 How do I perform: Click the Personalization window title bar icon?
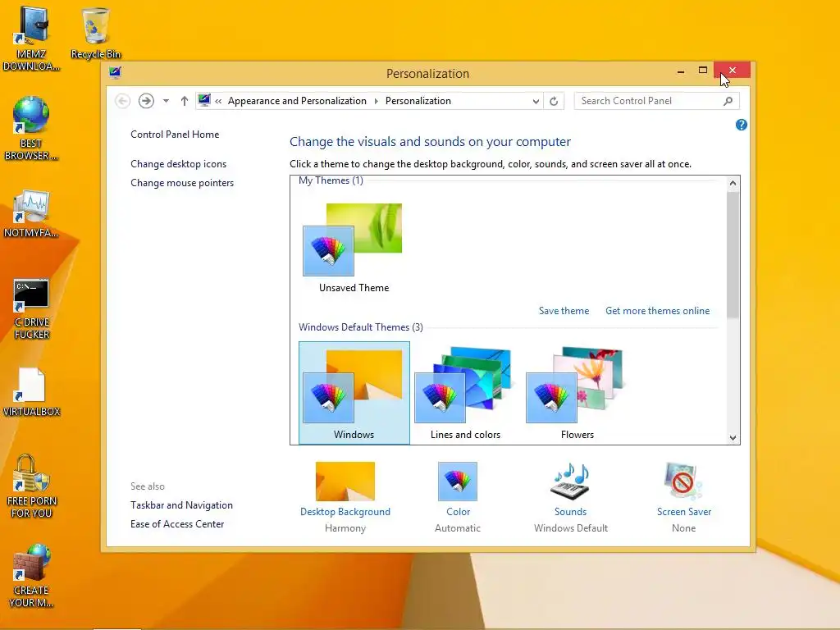(x=115, y=73)
